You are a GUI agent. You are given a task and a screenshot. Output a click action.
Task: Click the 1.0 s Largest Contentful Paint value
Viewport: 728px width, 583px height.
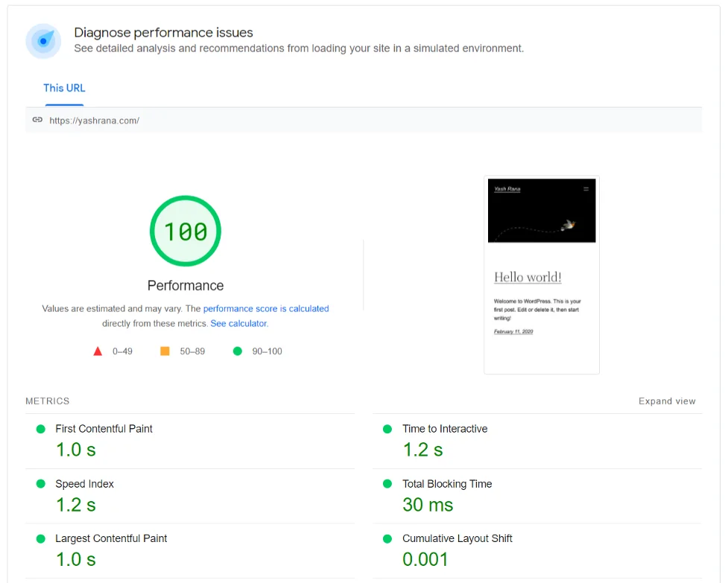pyautogui.click(x=76, y=559)
